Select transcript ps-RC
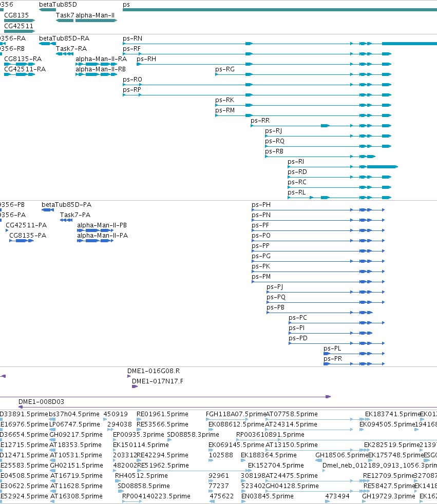The image size is (437, 504). 297,182
